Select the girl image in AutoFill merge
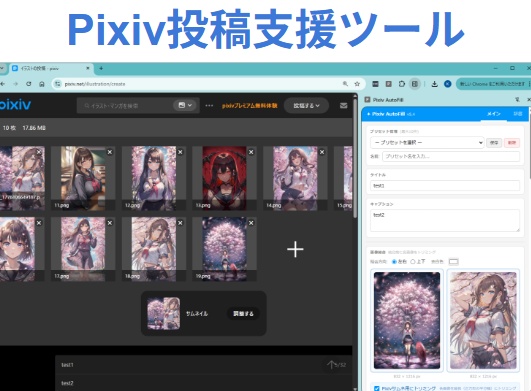Screen dimensions: 531x391 point(483,320)
